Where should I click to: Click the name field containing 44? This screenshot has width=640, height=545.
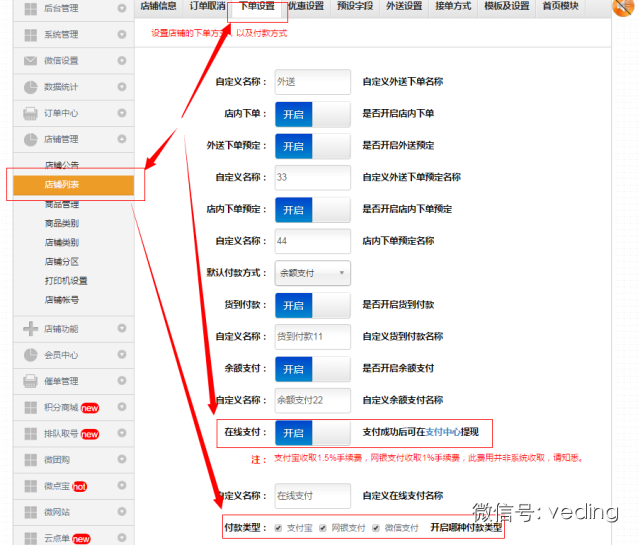click(x=313, y=241)
